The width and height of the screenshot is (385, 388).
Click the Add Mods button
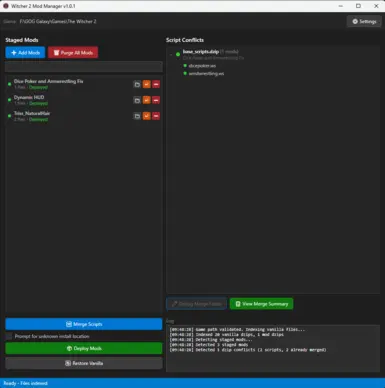pos(25,53)
